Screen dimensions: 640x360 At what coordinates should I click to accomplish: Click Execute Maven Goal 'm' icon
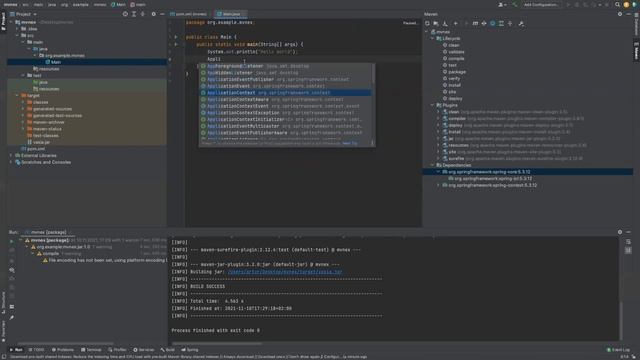(x=475, y=24)
